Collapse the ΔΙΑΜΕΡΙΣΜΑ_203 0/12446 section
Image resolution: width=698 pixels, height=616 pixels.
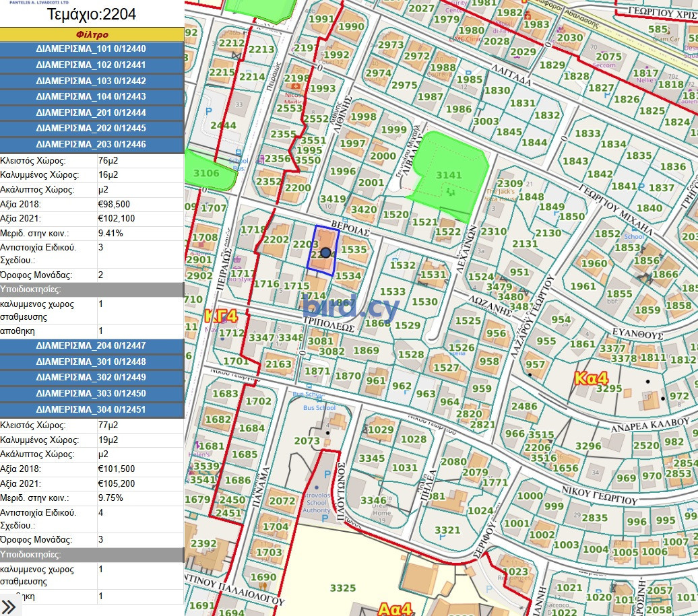coord(92,145)
